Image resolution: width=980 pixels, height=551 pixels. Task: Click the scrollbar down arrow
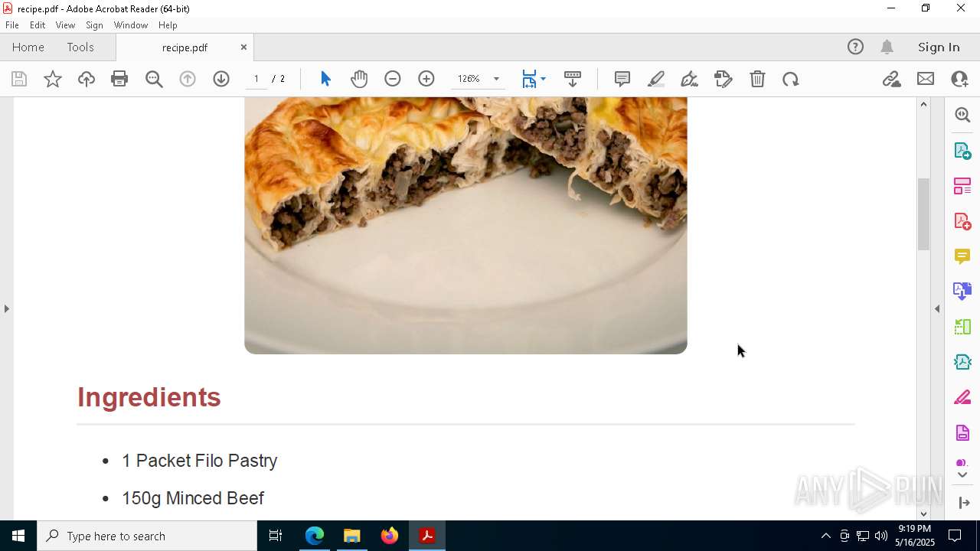coord(923,514)
